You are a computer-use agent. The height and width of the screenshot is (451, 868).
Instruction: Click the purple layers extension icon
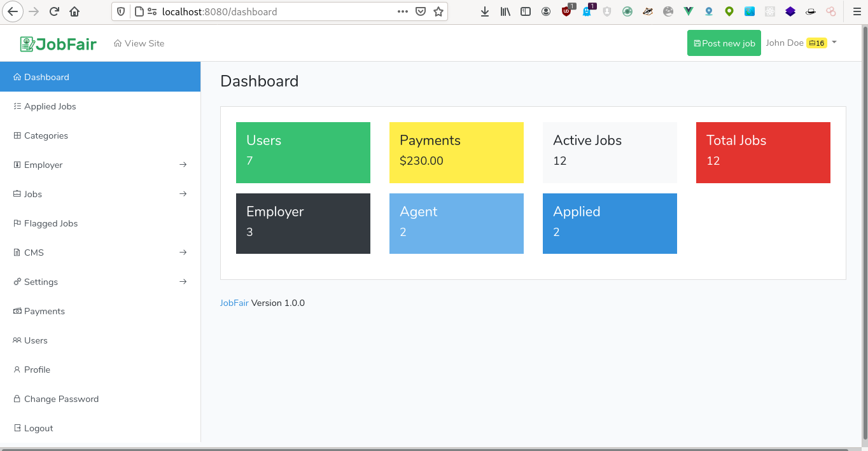pyautogui.click(x=790, y=11)
